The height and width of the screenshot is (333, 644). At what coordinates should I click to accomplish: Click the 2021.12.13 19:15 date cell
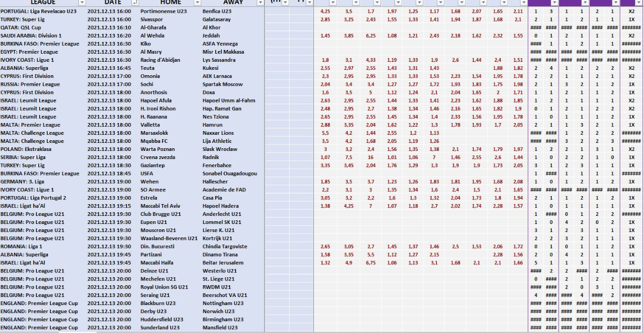[x=109, y=206]
